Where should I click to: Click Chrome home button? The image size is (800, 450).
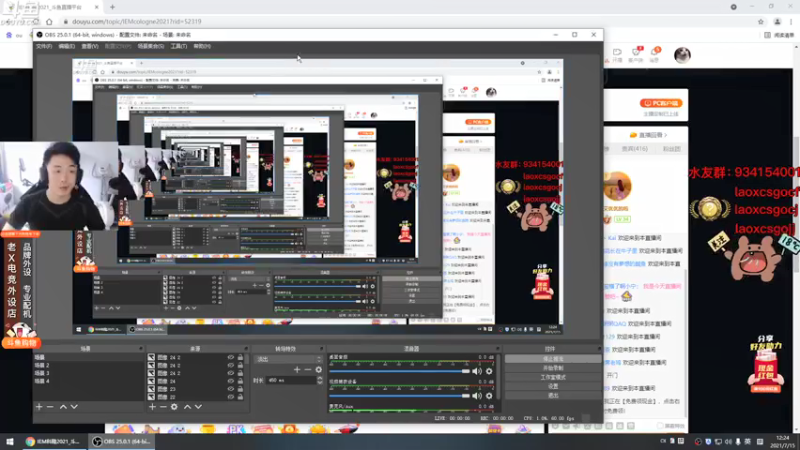[49, 21]
